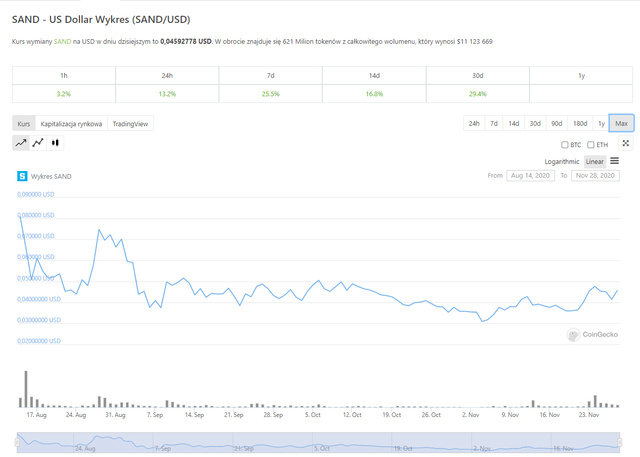Select the 7d chart range

click(x=494, y=123)
